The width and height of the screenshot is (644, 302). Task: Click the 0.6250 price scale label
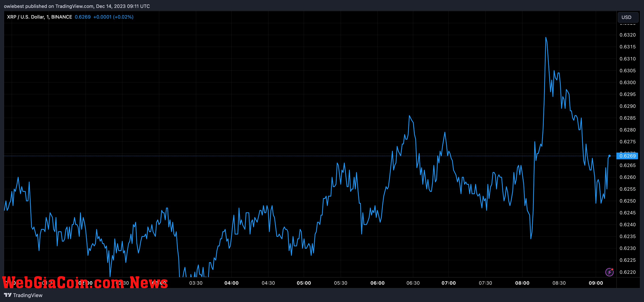(627, 201)
